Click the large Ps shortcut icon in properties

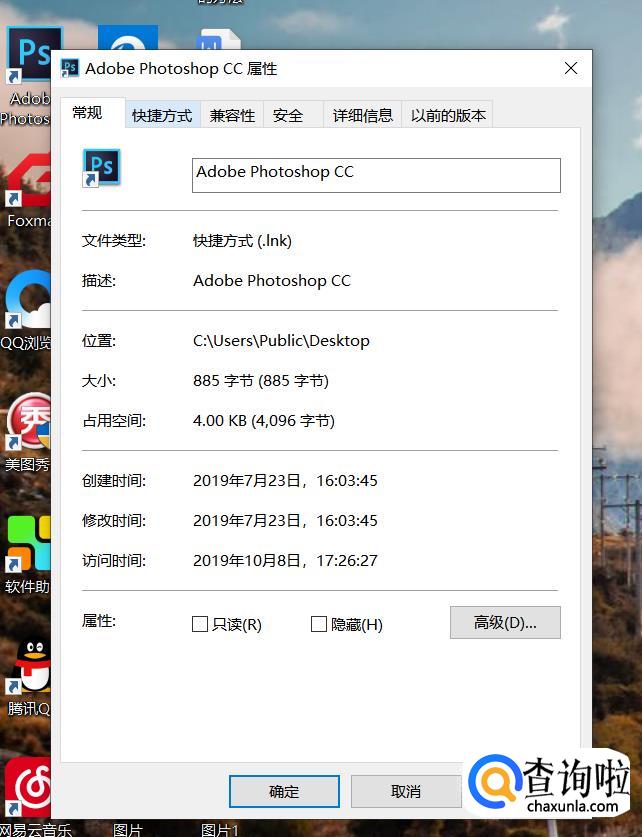click(101, 168)
